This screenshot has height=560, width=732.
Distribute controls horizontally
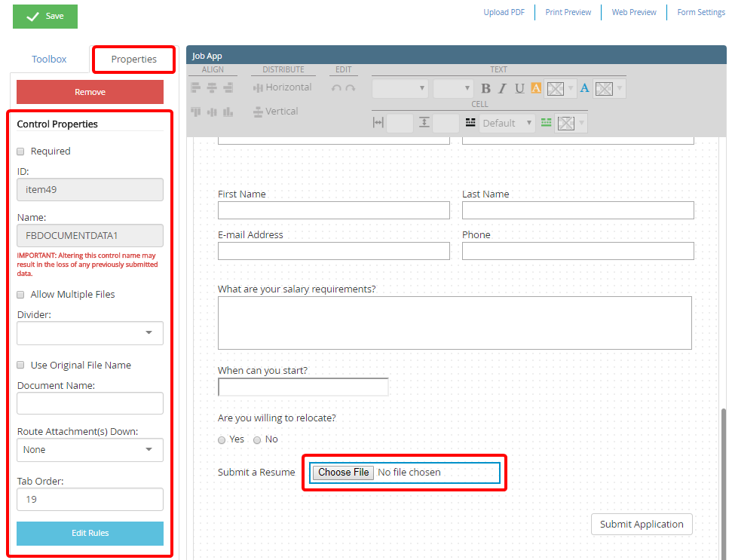tap(282, 87)
